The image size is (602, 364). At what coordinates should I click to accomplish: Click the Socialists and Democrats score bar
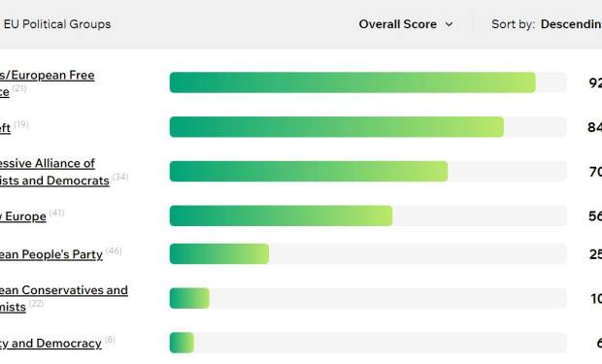(x=368, y=171)
